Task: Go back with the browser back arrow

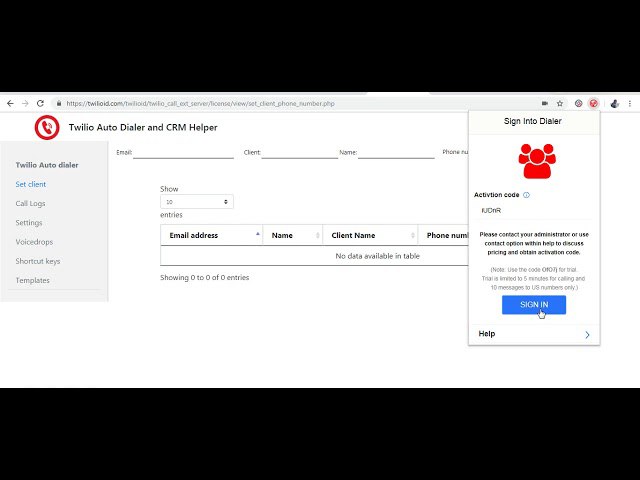Action: click(10, 104)
